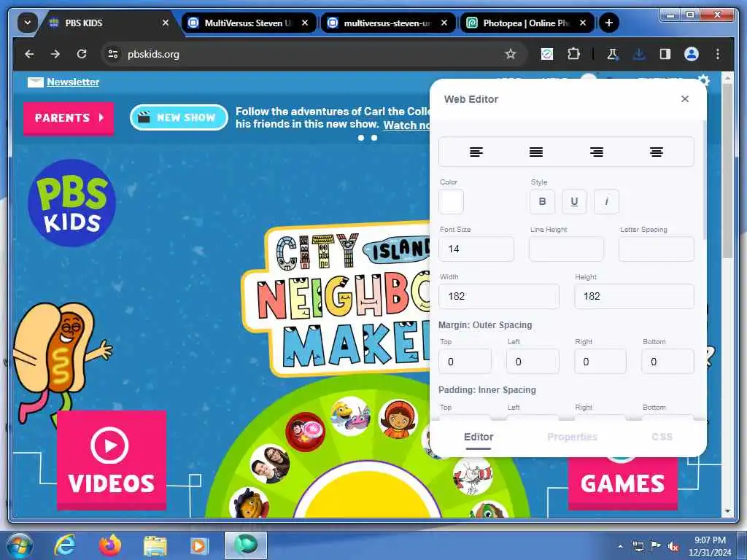The image size is (747, 560).
Task: Click the empty Letter Spacing field
Action: [657, 249]
